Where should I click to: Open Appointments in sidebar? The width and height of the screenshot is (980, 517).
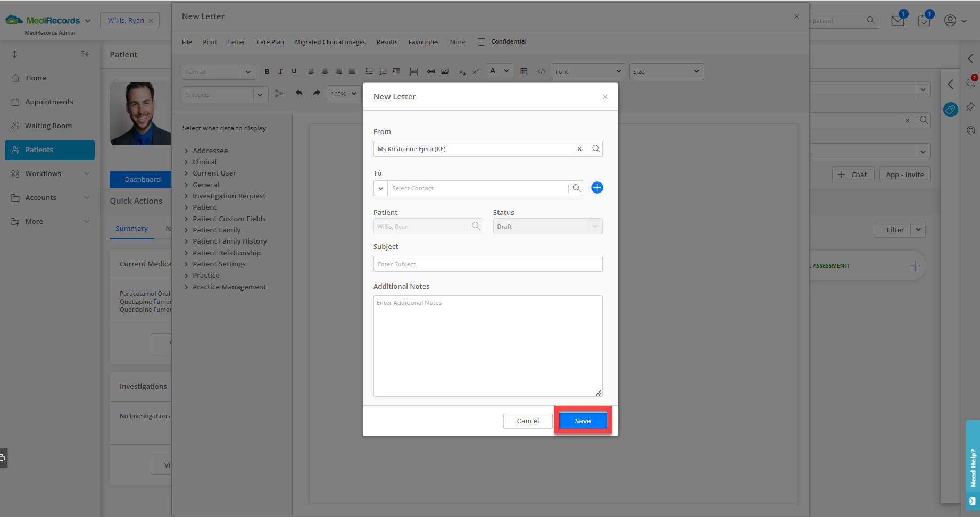coord(49,102)
